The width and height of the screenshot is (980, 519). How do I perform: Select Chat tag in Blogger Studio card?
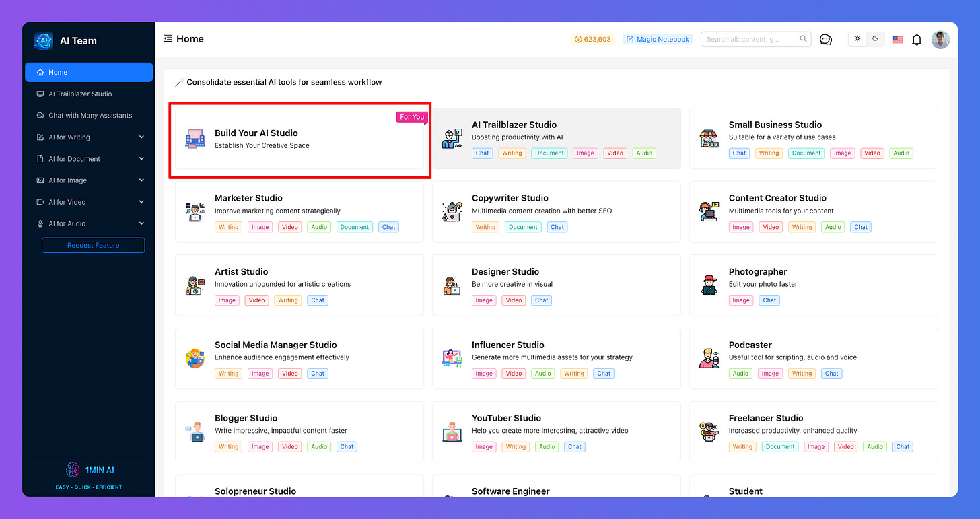click(x=347, y=446)
